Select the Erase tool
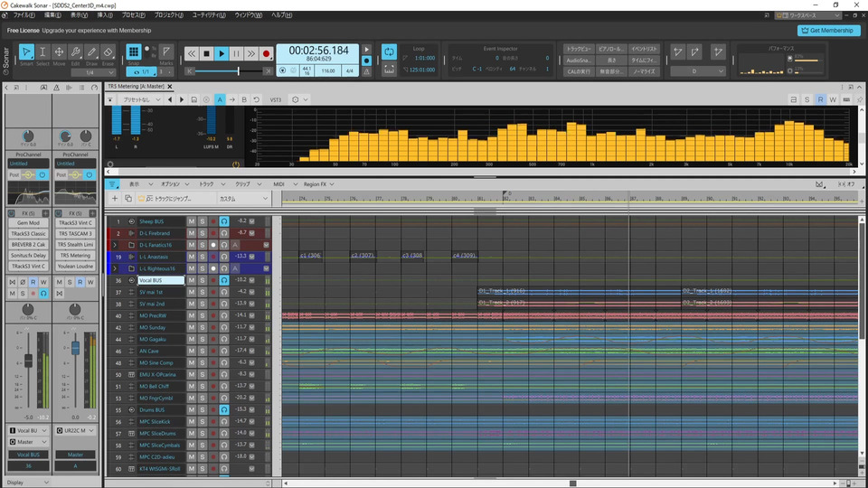The image size is (868, 488). pos(108,54)
